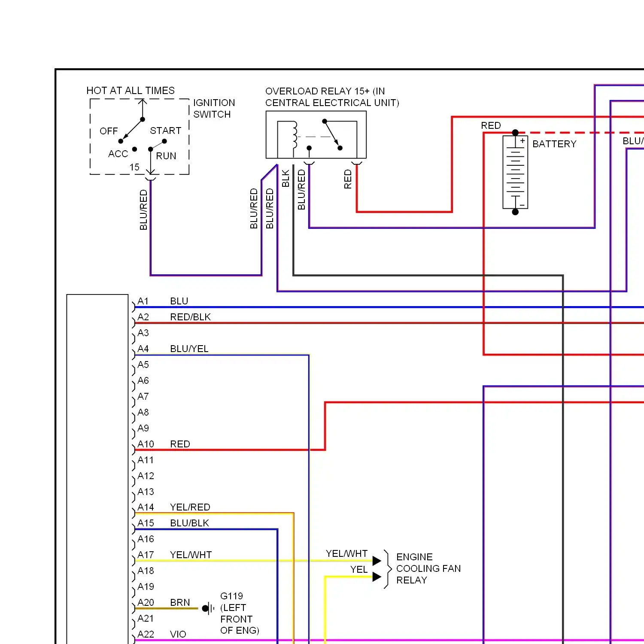Image resolution: width=644 pixels, height=644 pixels.
Task: Click the RED/BLK wire label at A2
Action: 190,317
